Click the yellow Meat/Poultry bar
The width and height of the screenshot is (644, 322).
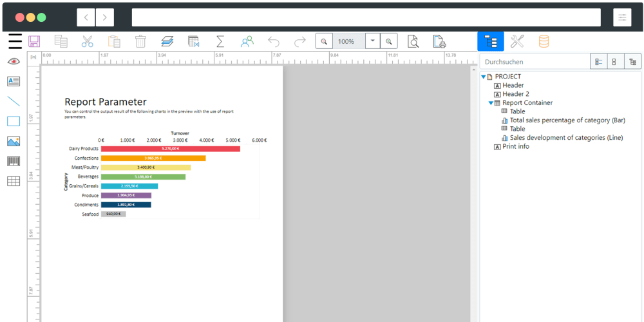click(146, 167)
